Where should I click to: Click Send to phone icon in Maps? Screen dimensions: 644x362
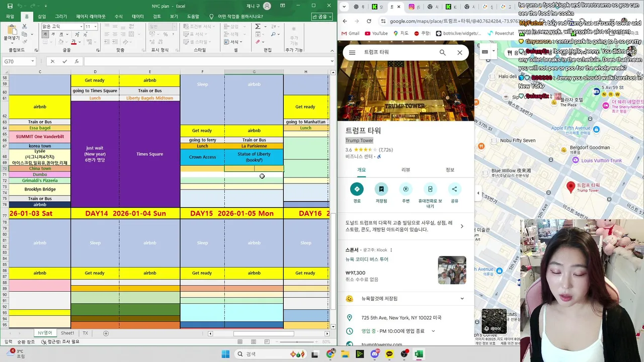coord(430,189)
